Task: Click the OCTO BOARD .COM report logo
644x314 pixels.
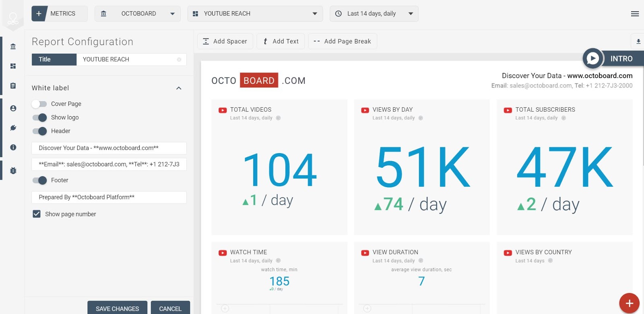Action: [x=258, y=80]
